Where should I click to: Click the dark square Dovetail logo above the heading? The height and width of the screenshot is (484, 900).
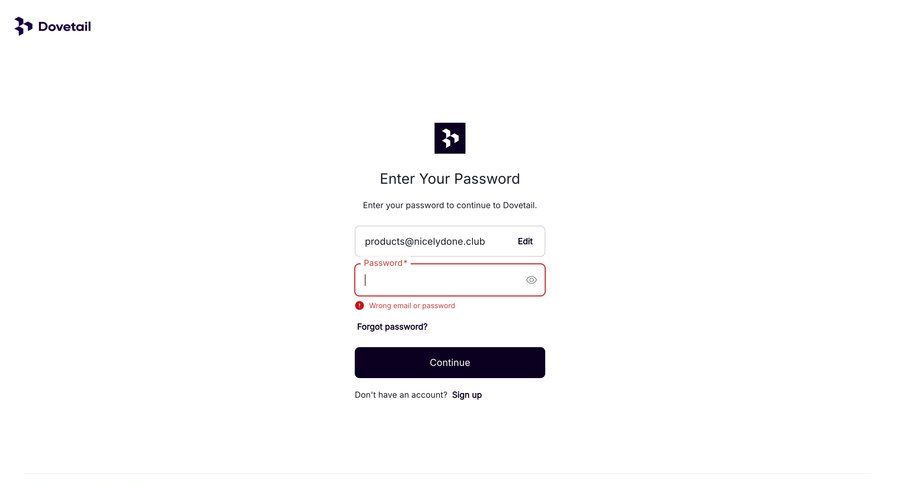(450, 138)
